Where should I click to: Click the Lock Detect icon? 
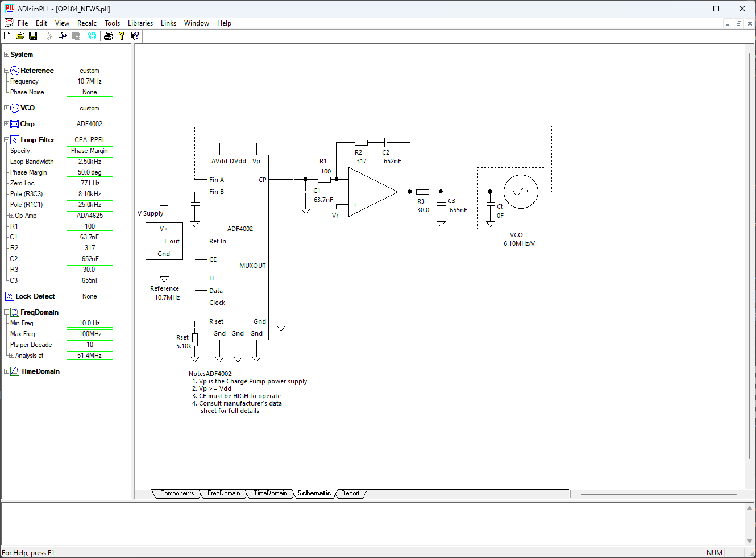coord(10,296)
